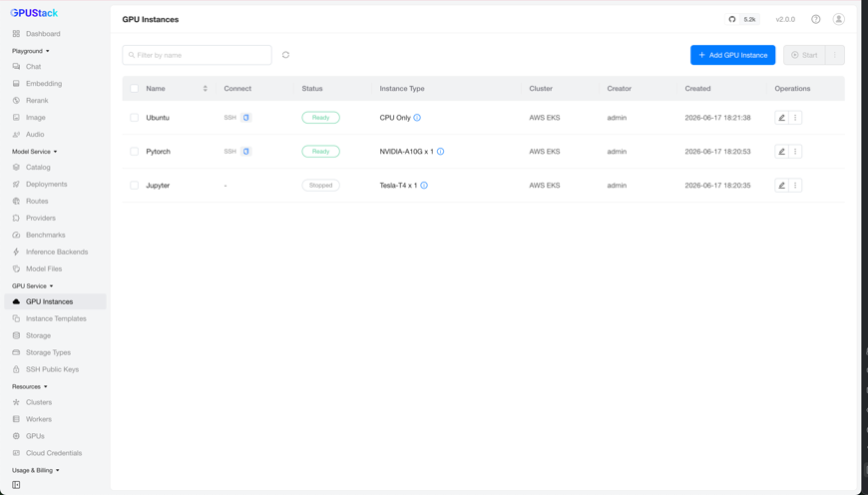Open the Chat playground page

click(55, 67)
